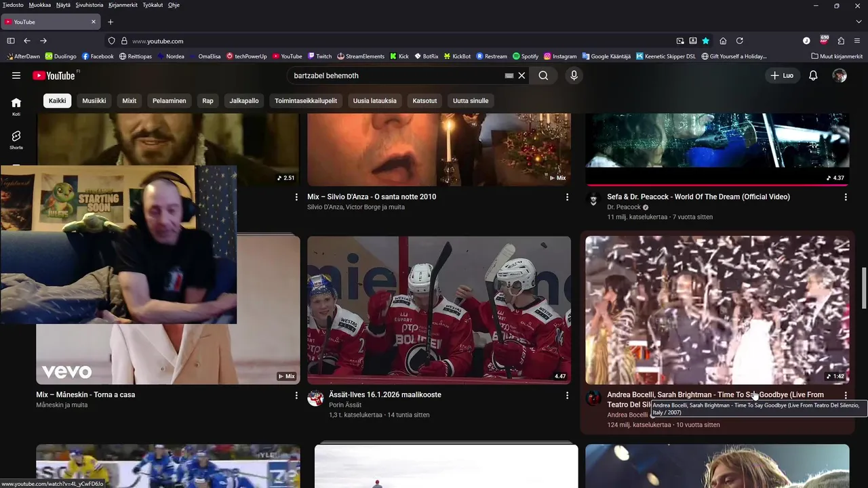868x488 pixels.
Task: Select the Mixit filter chip
Action: point(130,100)
